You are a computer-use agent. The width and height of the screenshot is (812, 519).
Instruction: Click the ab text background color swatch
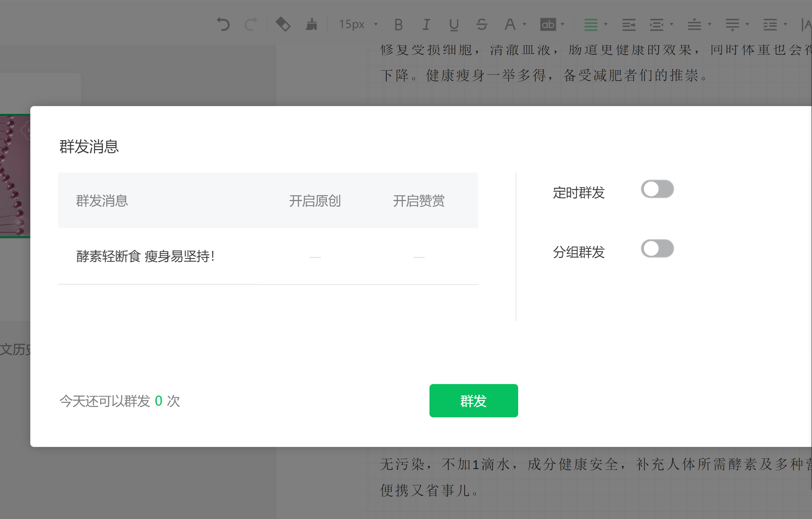[548, 25]
